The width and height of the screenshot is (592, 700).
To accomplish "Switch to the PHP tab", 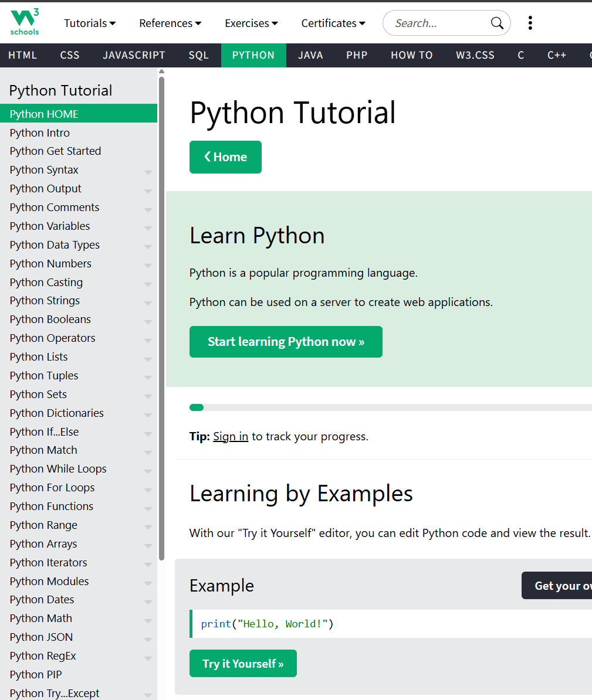I will [357, 55].
